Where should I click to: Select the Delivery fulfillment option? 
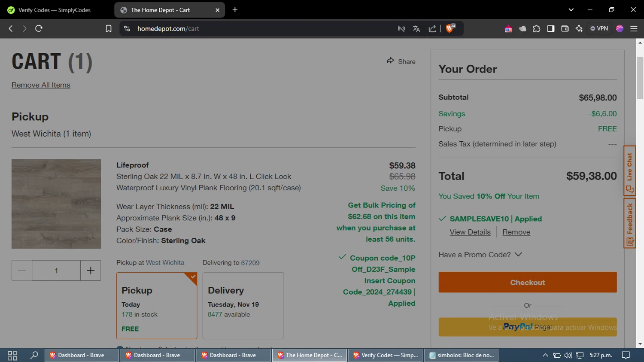pos(243,306)
